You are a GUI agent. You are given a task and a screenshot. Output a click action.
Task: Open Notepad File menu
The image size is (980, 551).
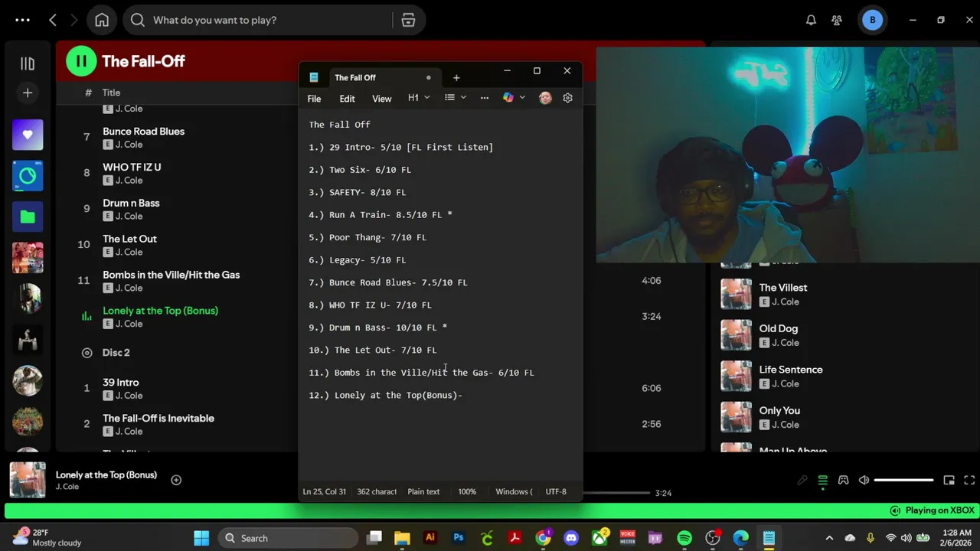click(x=314, y=99)
